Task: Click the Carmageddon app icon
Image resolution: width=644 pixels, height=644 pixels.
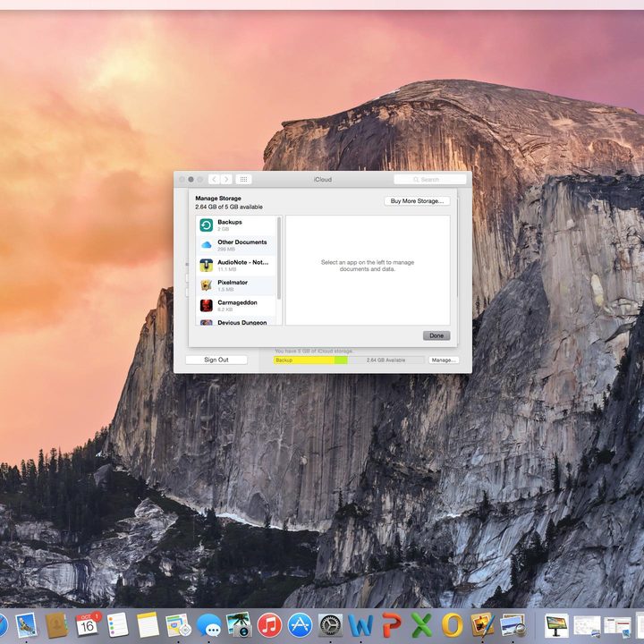Action: [207, 306]
